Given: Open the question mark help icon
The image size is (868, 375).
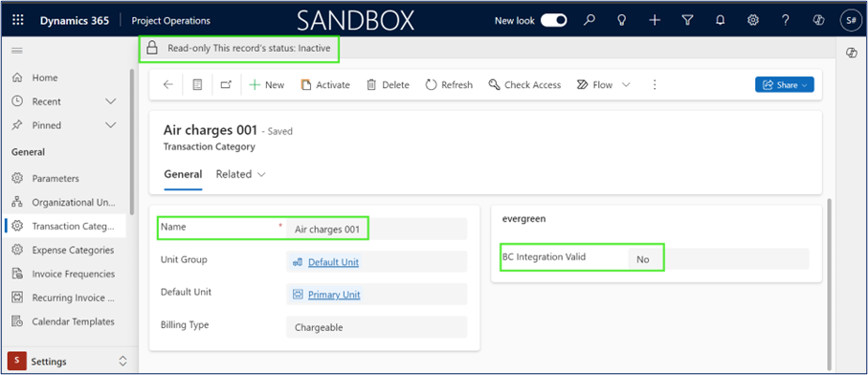Looking at the screenshot, I should [786, 20].
